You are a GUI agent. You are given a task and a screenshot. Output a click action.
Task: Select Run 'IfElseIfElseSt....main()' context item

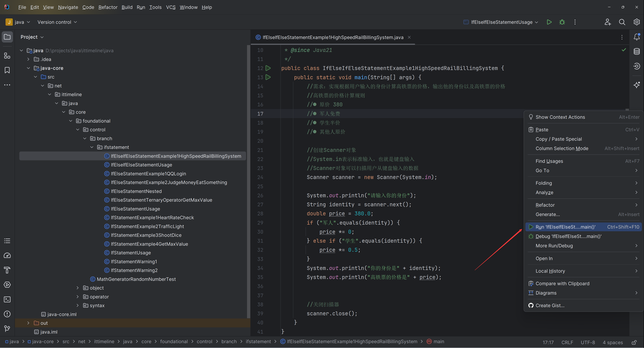click(583, 227)
